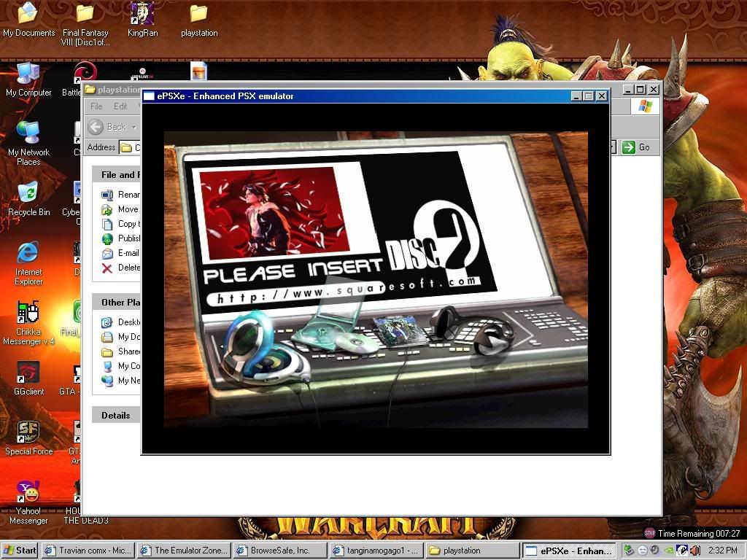Viewport: 747px width, 560px height.
Task: Click the Windows Start button
Action: click(x=20, y=551)
